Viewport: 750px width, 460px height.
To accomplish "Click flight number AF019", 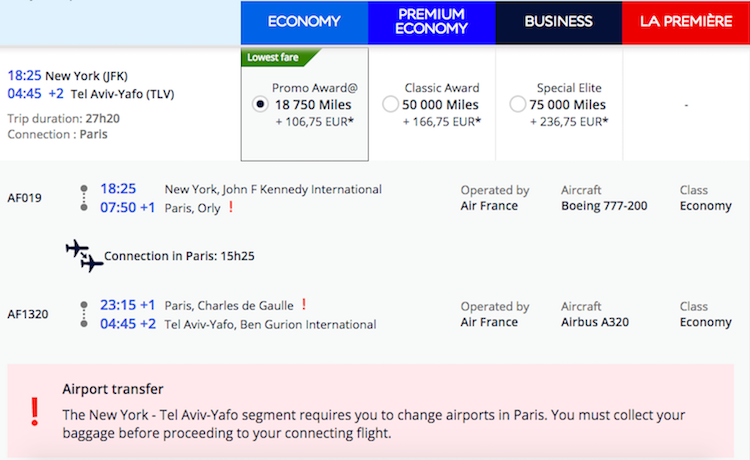I will point(24,198).
